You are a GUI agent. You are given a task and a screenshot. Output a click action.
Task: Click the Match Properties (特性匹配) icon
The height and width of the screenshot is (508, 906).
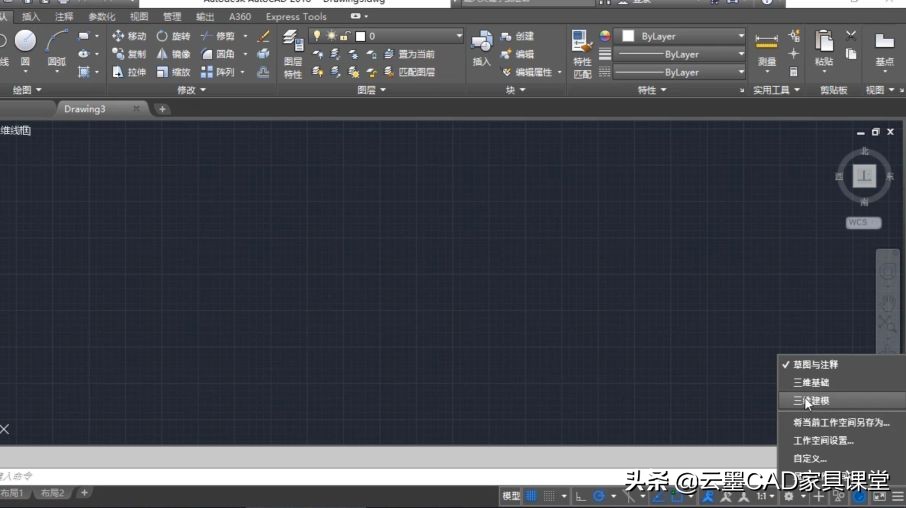tap(582, 52)
